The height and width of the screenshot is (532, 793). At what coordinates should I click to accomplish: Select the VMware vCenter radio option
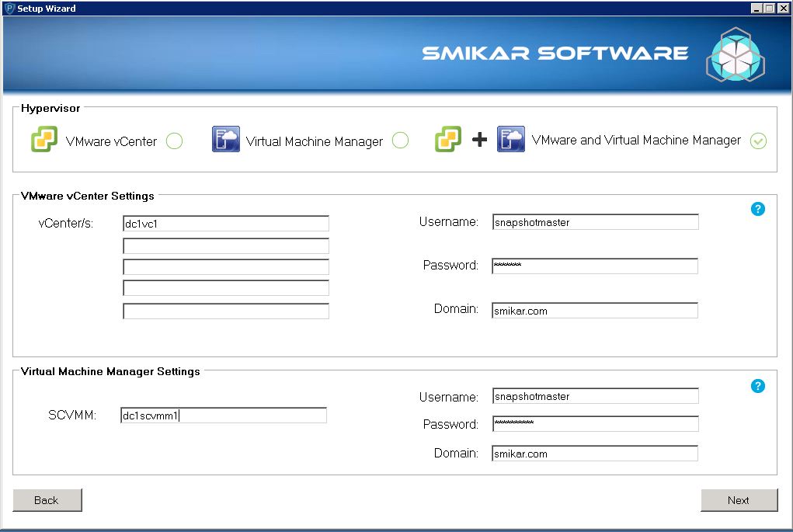coord(175,141)
